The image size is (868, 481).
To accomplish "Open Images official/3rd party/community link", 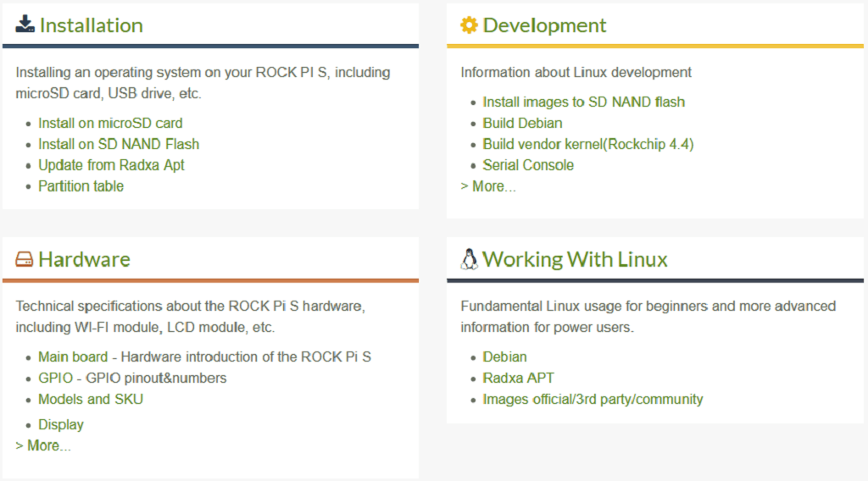I will coord(593,399).
